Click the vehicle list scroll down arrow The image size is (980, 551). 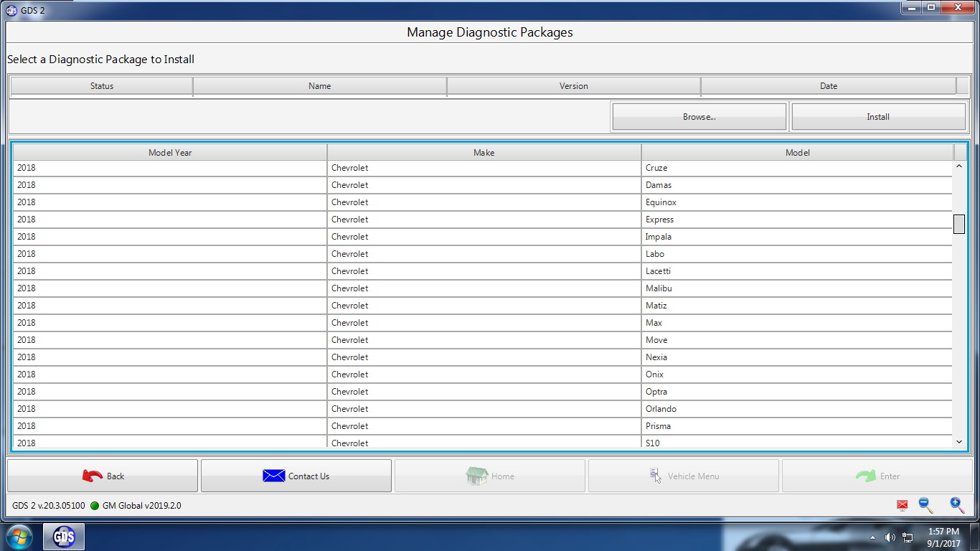(959, 442)
